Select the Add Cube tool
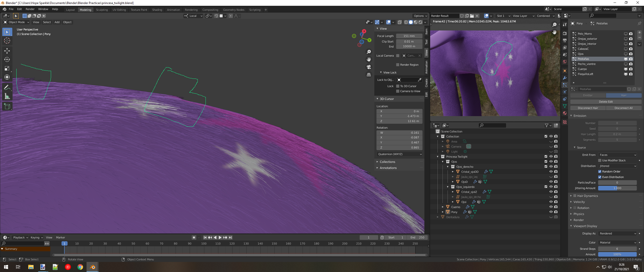 [x=7, y=107]
